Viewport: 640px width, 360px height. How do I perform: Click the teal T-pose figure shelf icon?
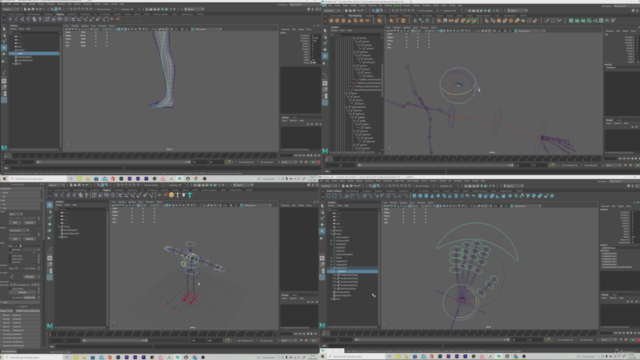coord(190,195)
